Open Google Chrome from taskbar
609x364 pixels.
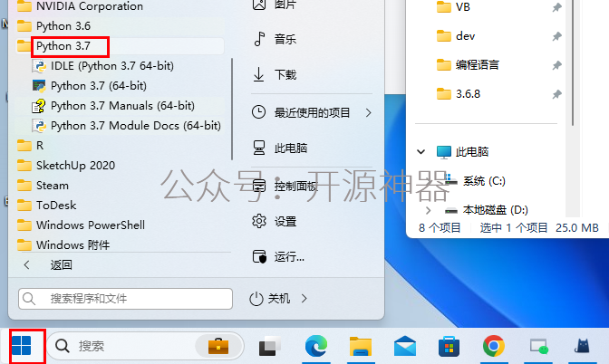tap(493, 346)
